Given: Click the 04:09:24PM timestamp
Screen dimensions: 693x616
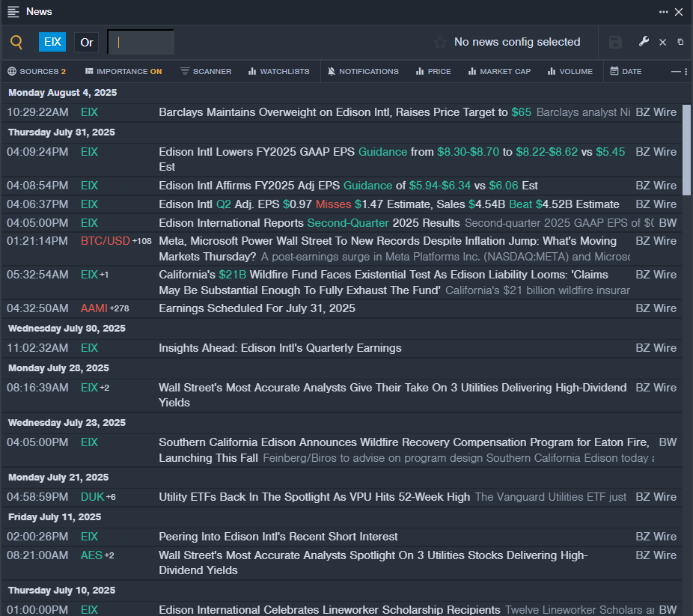Looking at the screenshot, I should point(37,152).
